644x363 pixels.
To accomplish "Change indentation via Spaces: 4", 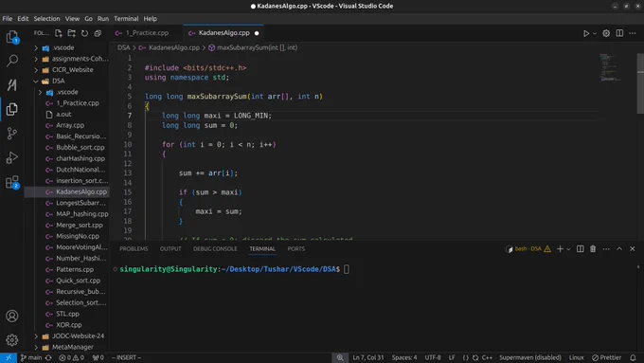I will click(x=404, y=357).
